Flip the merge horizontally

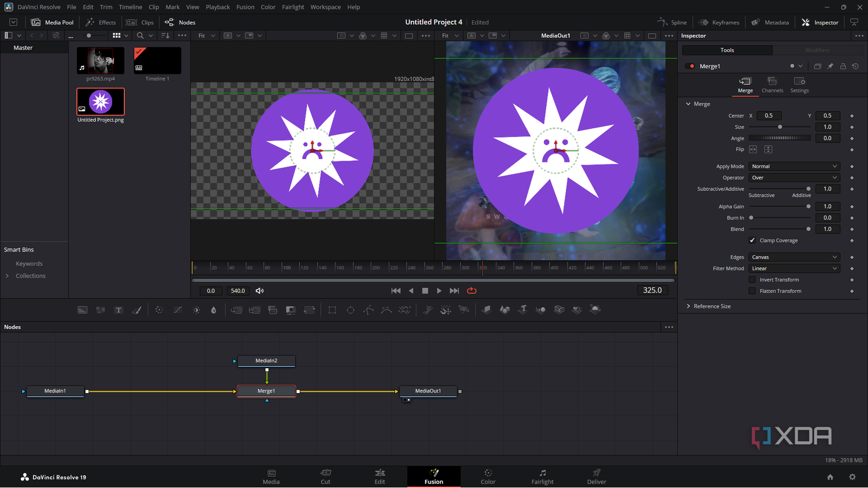coord(753,149)
